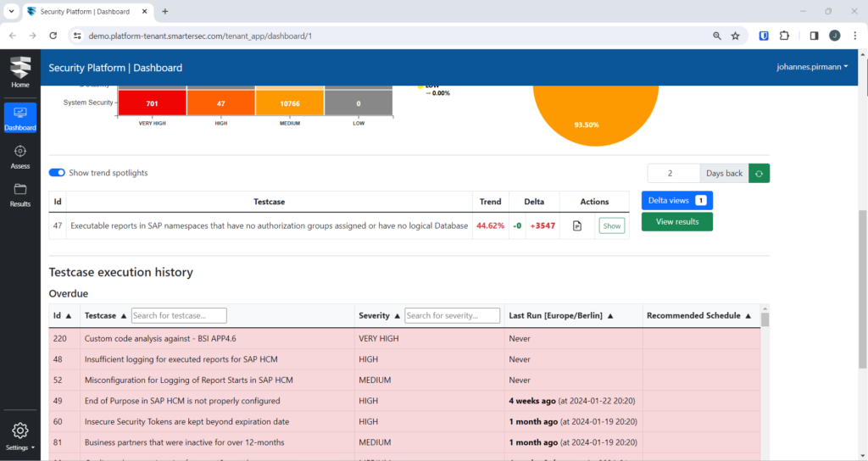
Task: Select row 220 Custom code analysis
Action: coord(404,339)
